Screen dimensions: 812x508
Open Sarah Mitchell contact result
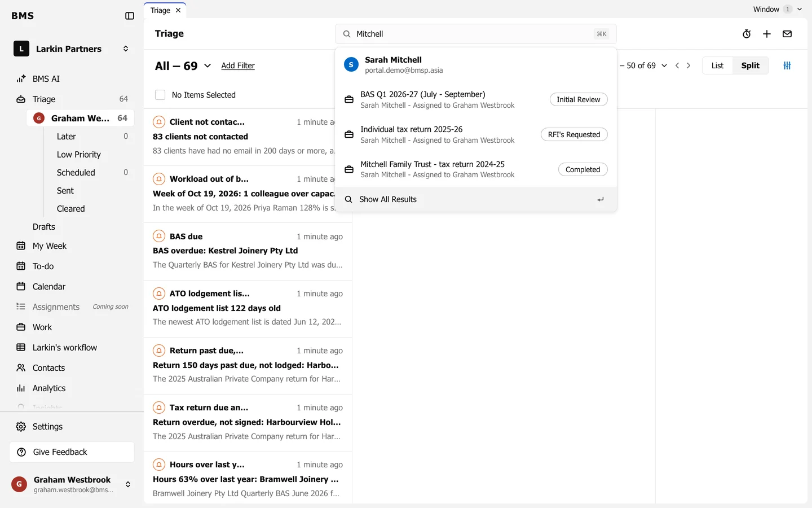[x=476, y=65]
